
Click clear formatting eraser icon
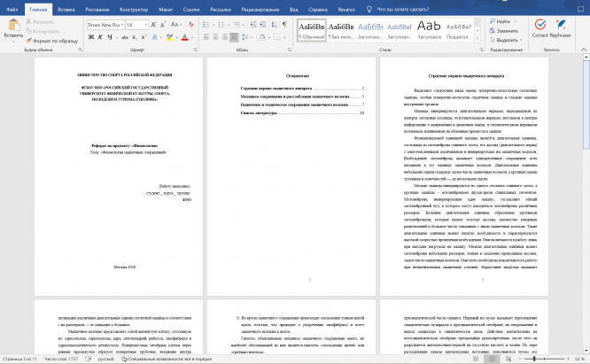(191, 25)
